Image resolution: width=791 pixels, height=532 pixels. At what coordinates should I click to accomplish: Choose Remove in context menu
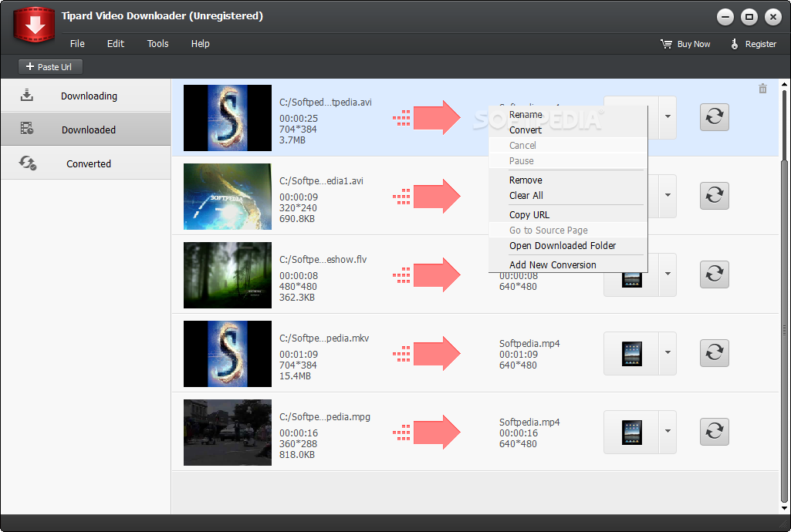568,180
